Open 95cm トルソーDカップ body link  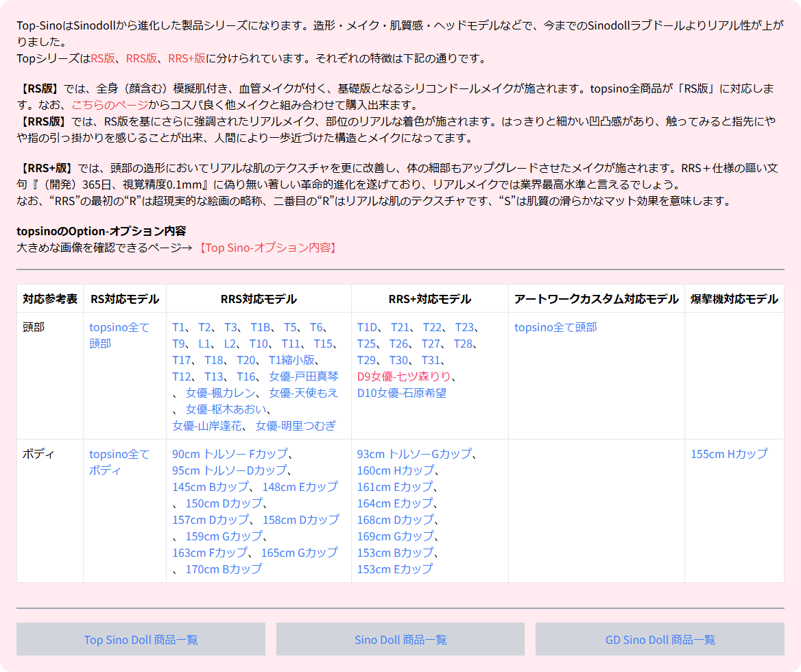[229, 470]
